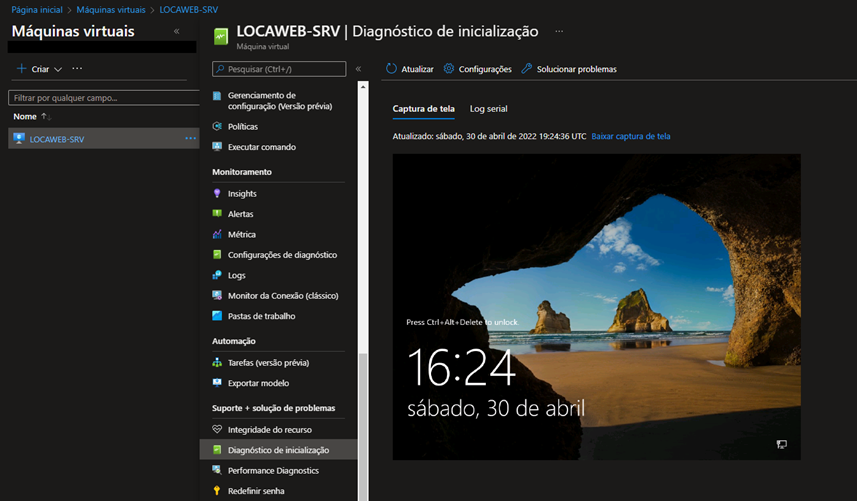Open LOCAWEB-SRV row more options ellipsis
The width and height of the screenshot is (857, 501).
[x=190, y=139]
